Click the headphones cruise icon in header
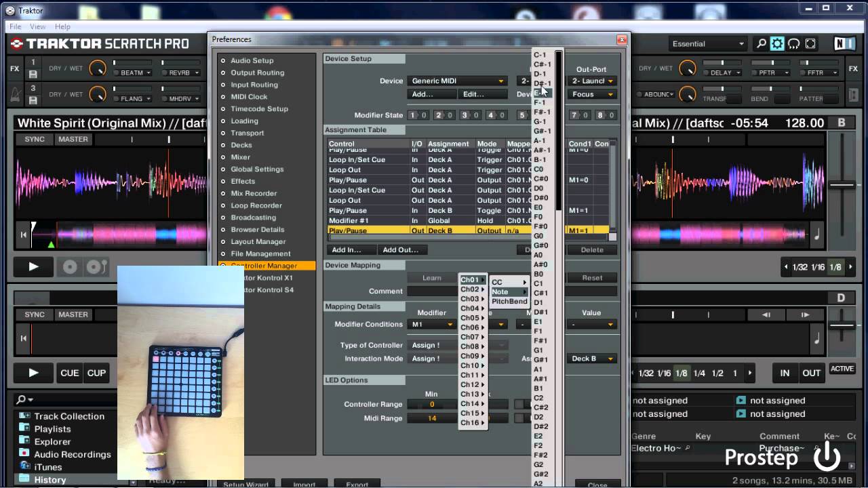Image resolution: width=868 pixels, height=488 pixels. click(x=793, y=44)
